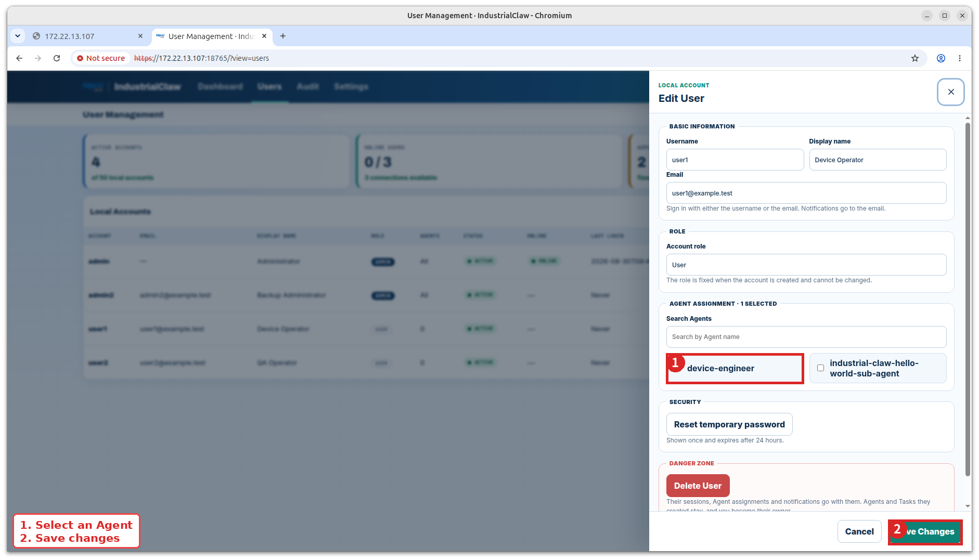Select the device-engineer agent
This screenshot has width=979, height=560.
point(735,369)
